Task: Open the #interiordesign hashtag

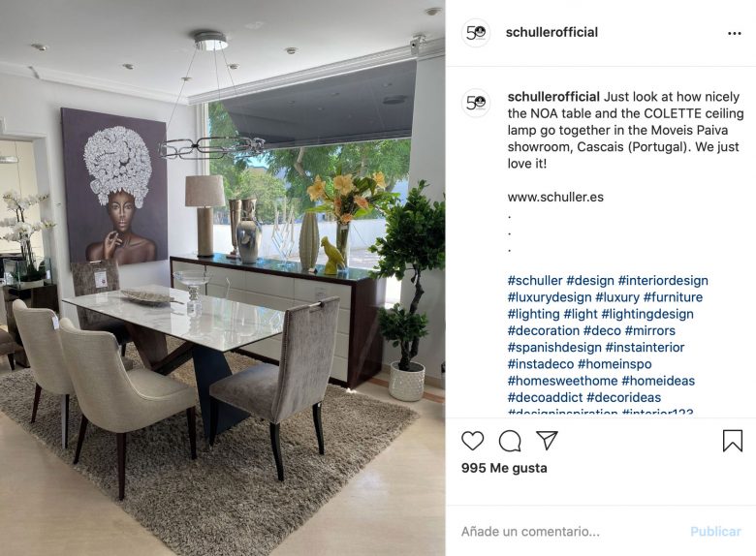Action: (x=663, y=280)
